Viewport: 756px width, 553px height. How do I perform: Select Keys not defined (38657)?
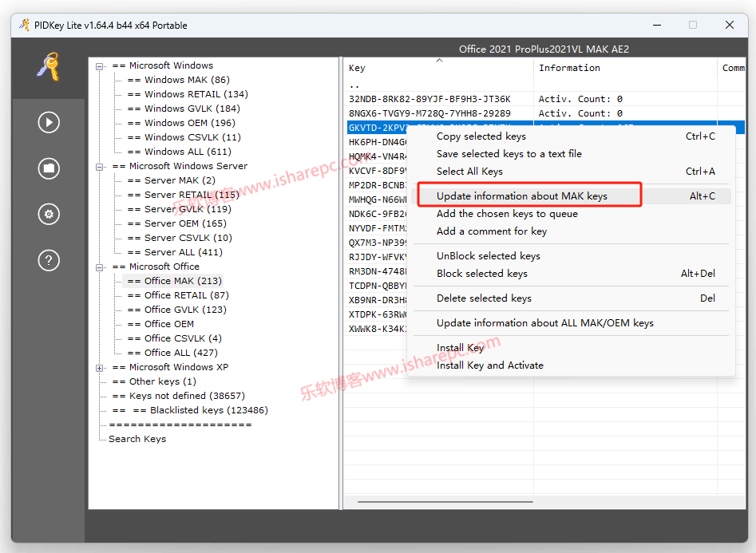(x=178, y=397)
